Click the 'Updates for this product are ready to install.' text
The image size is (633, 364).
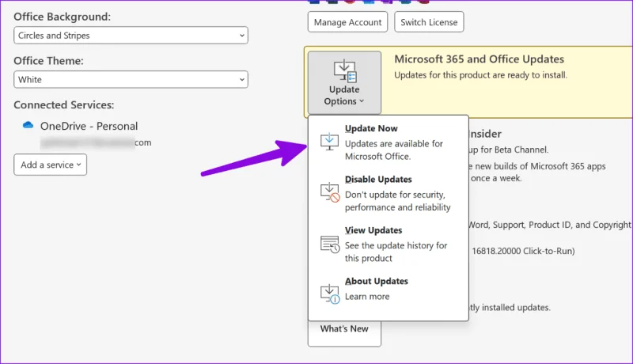tap(480, 75)
